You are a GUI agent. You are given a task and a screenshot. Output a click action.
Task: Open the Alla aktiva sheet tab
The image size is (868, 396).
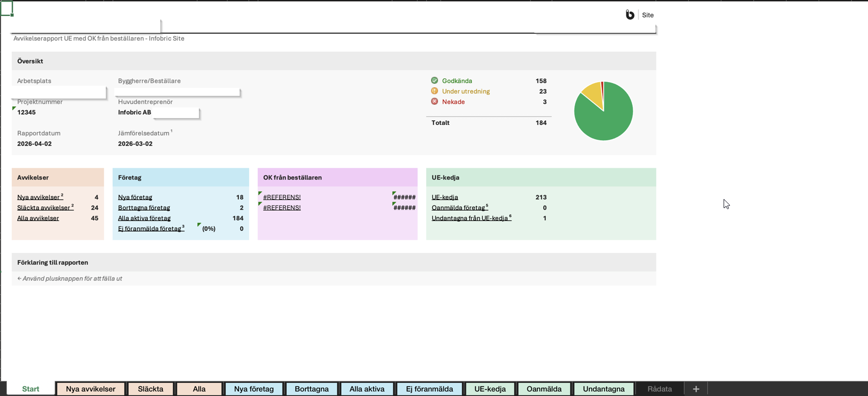pos(367,389)
